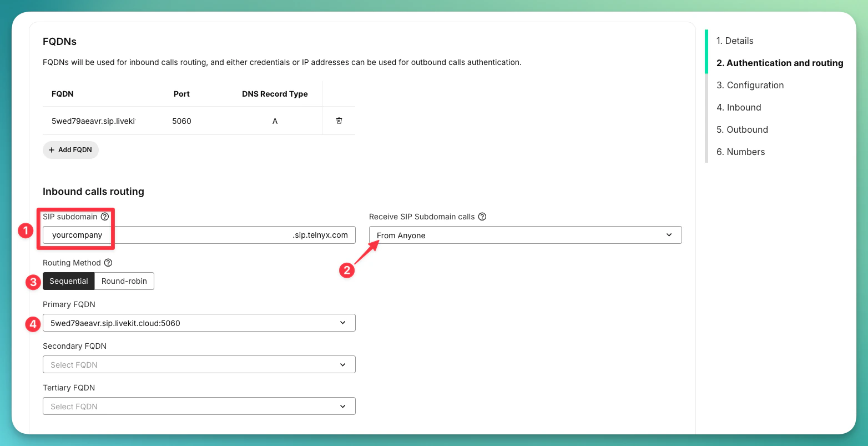The height and width of the screenshot is (446, 868).
Task: Open the Tertiary FQDN selector
Action: pos(199,405)
